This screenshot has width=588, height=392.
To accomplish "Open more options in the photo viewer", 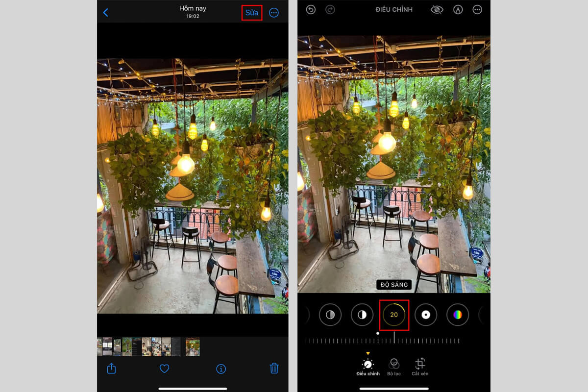I will tap(274, 13).
